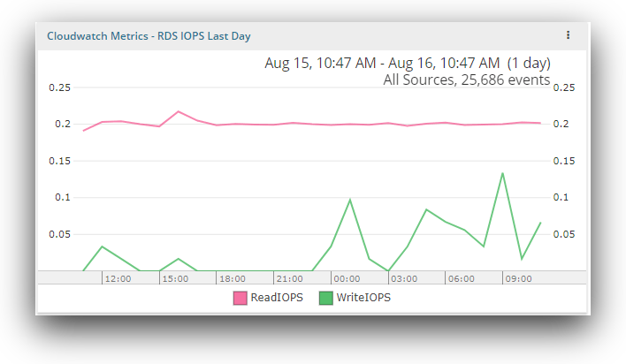Click the 12:00 time axis label
626x364 pixels.
coord(118,278)
